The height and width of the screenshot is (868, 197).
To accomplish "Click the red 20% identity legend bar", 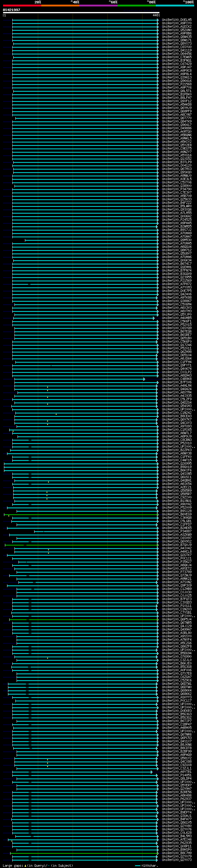I will click(22, 6).
